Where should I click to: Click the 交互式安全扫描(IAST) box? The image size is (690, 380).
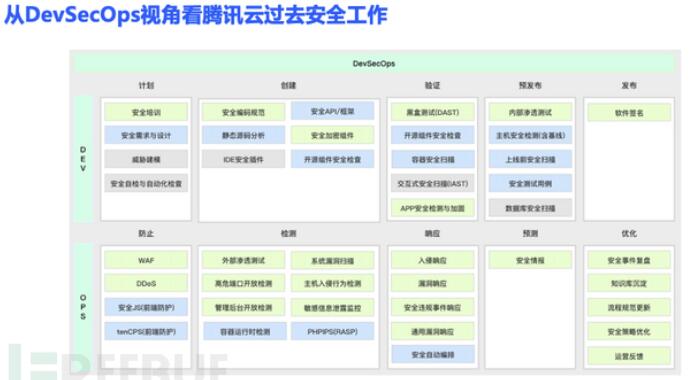[433, 183]
